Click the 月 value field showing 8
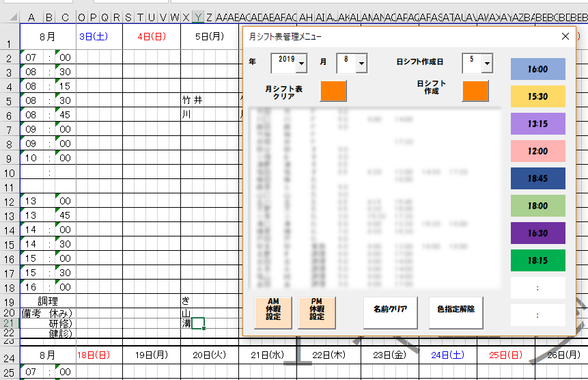The width and height of the screenshot is (588, 380). tap(346, 63)
